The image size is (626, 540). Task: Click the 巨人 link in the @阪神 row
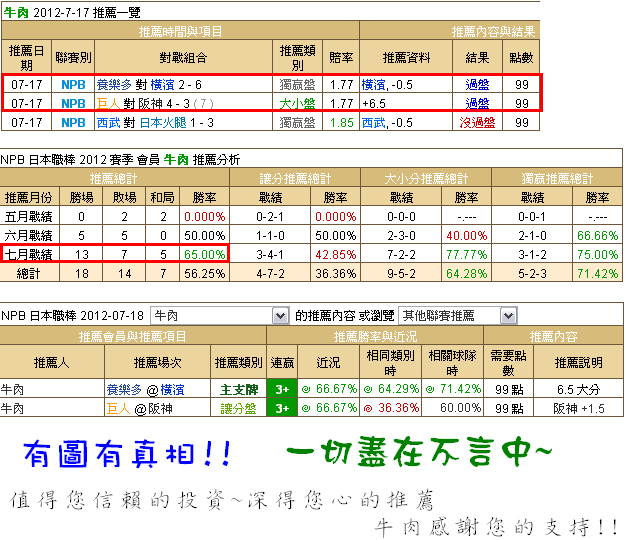pos(118,409)
